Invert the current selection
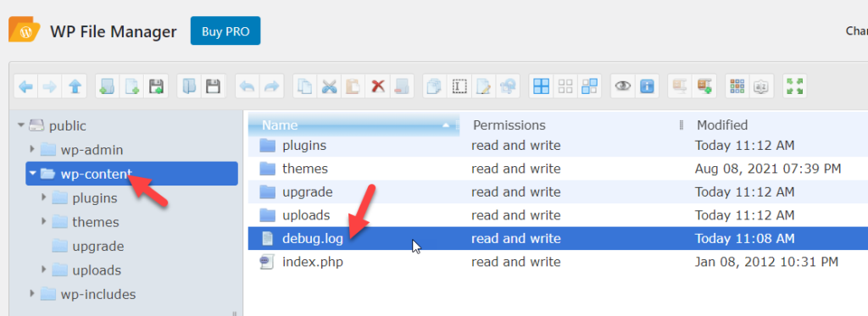Image resolution: width=868 pixels, height=316 pixels. click(x=590, y=86)
